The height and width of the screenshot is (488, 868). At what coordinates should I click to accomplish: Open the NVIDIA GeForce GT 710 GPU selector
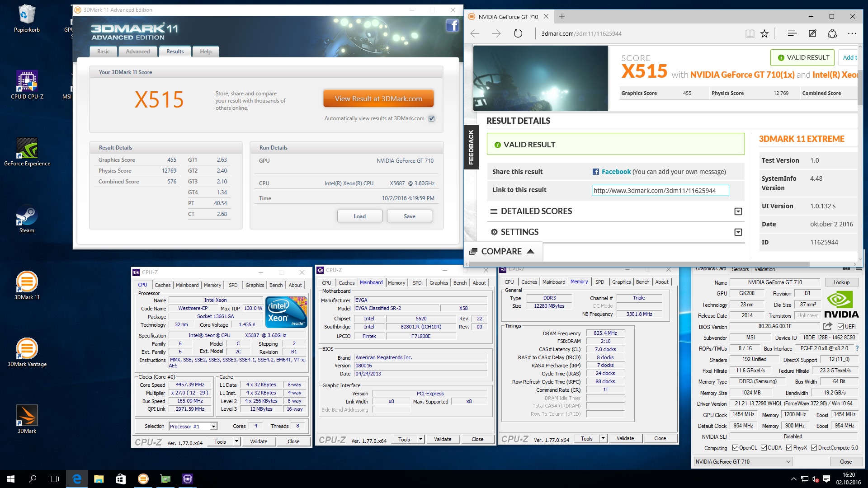click(743, 461)
